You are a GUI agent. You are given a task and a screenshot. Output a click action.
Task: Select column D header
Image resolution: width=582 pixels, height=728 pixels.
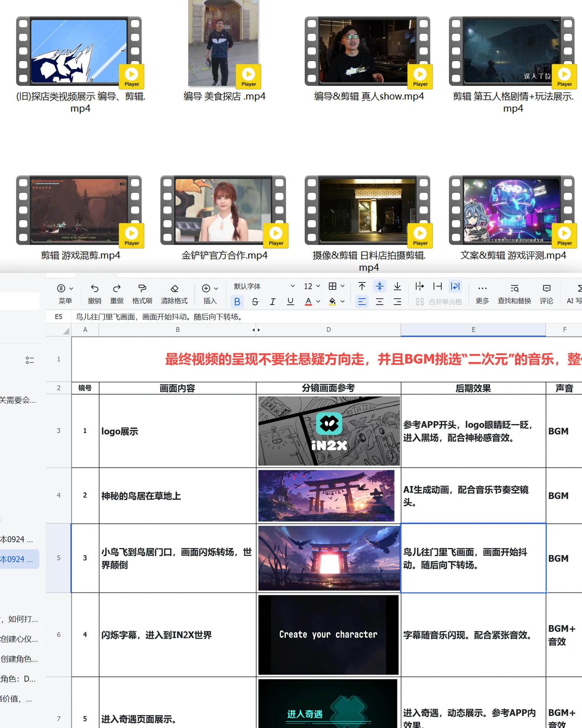point(328,330)
